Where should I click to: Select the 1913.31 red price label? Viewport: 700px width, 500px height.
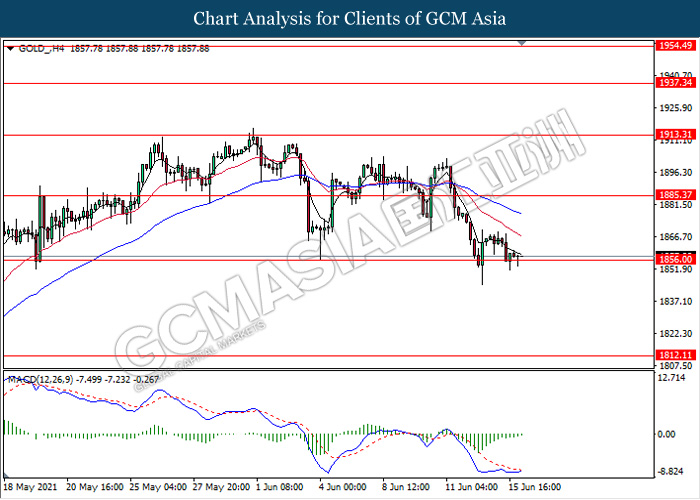(675, 134)
